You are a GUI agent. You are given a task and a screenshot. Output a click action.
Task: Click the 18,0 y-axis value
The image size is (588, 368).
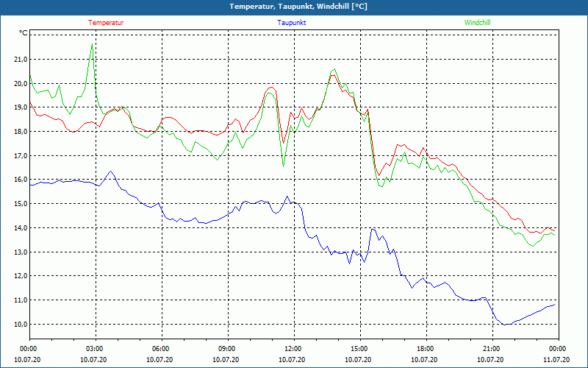click(21, 132)
